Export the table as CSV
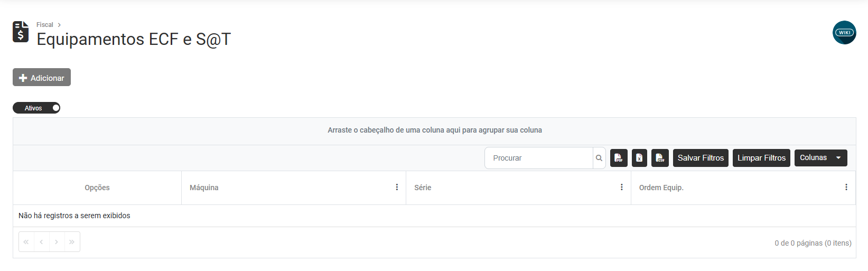 pyautogui.click(x=660, y=158)
